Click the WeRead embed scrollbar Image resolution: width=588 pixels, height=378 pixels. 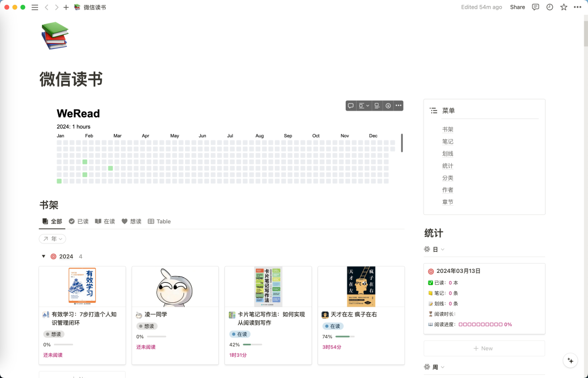tap(402, 143)
